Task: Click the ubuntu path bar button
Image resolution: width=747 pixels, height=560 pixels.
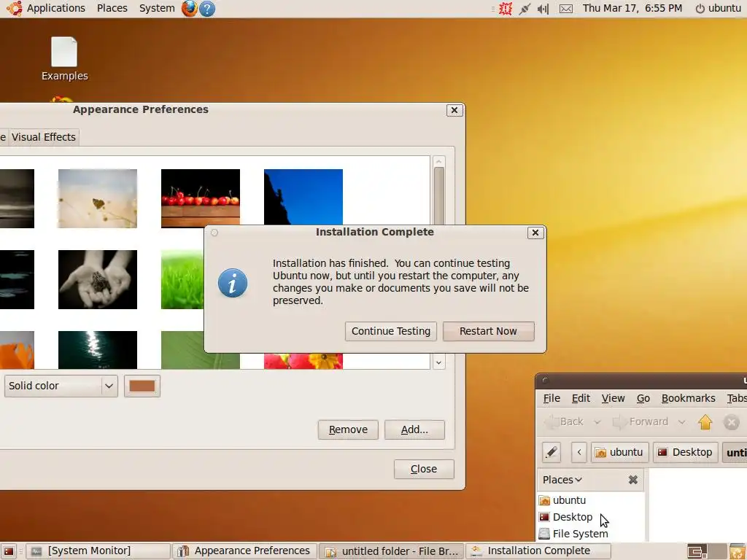Action: [x=619, y=452]
